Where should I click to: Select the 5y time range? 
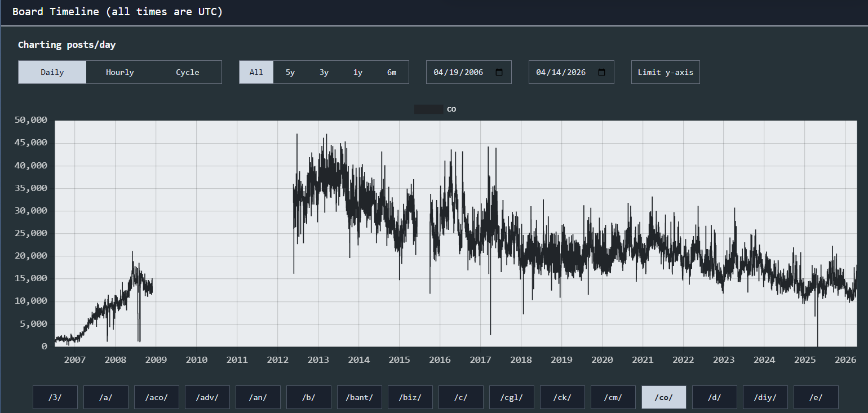(x=290, y=72)
